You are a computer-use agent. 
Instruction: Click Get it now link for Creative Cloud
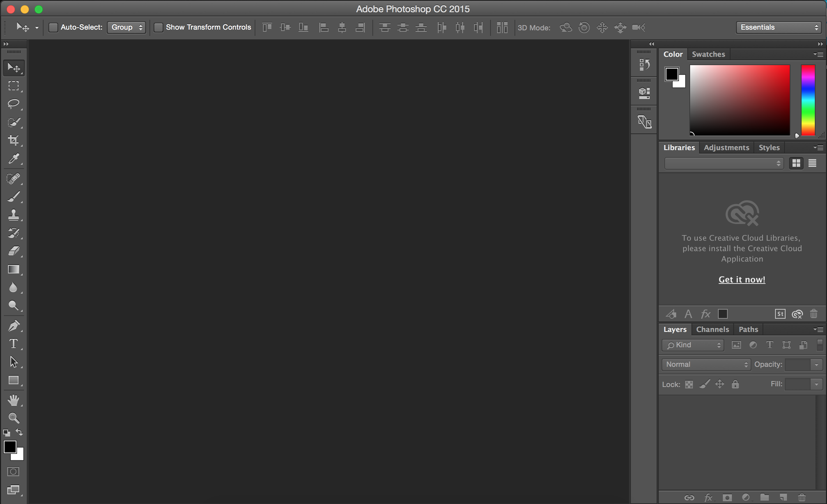(x=742, y=279)
